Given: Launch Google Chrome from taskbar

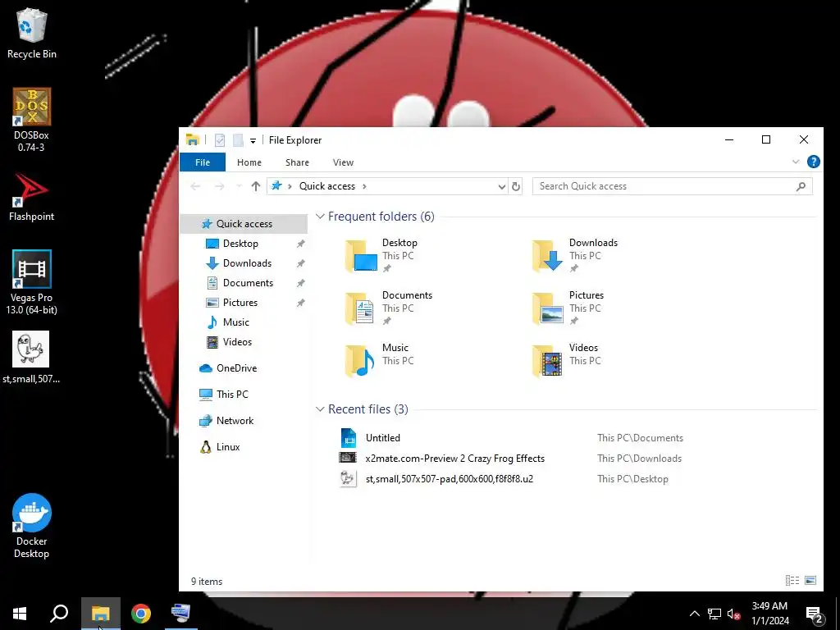Looking at the screenshot, I should pos(141,614).
